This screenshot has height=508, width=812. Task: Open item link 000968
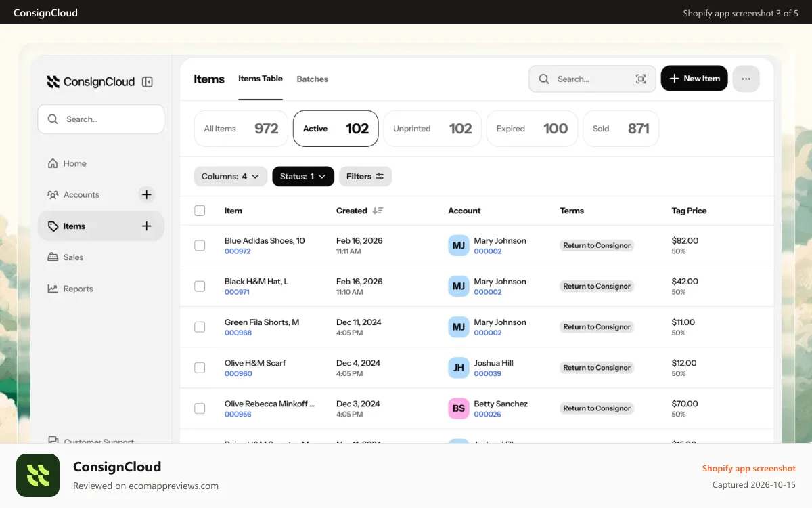pyautogui.click(x=238, y=333)
